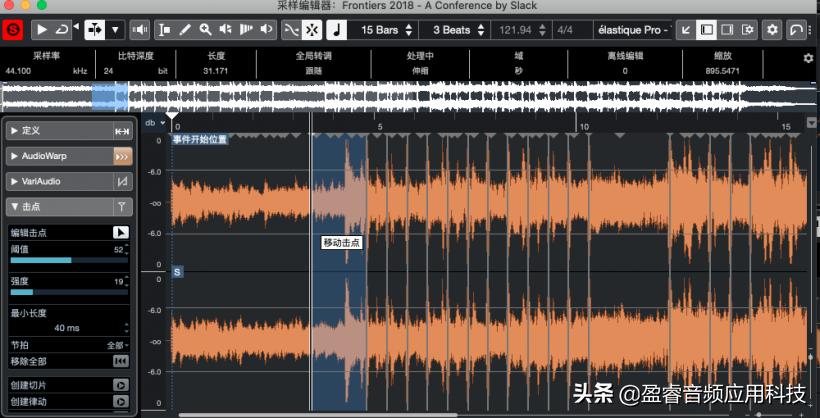Screen dimensions: 820x418
Task: Click the 移除全部 button
Action: tap(121, 361)
